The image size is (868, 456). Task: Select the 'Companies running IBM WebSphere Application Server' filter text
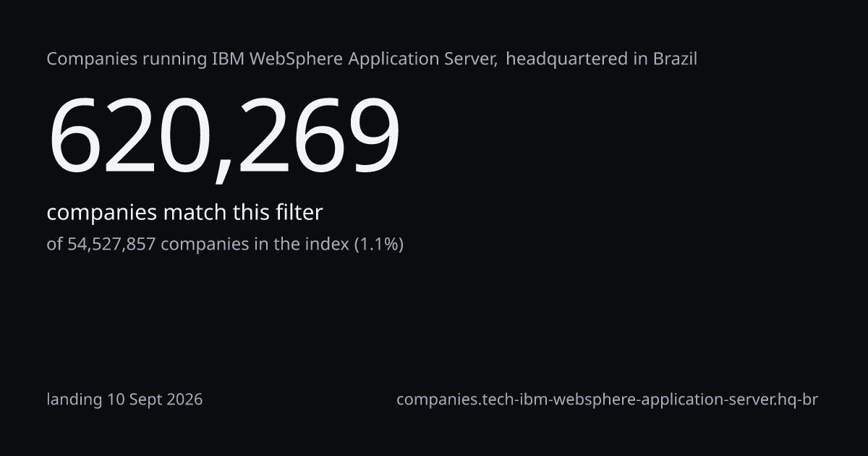coord(272,59)
